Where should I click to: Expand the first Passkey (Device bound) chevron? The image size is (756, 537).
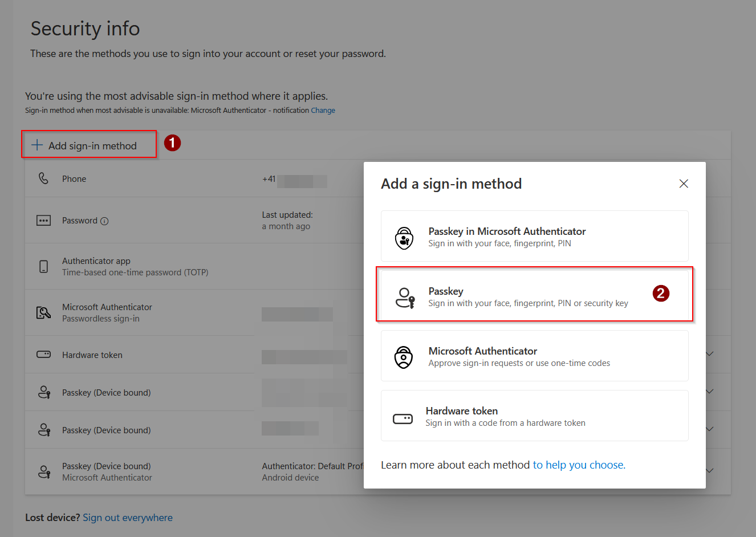pyautogui.click(x=709, y=392)
